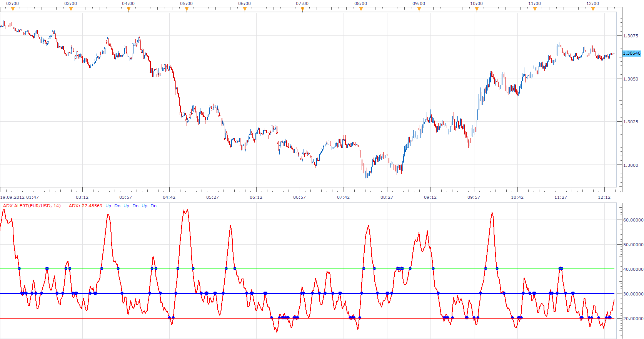Click the 1.3075 price axis label

(631, 36)
